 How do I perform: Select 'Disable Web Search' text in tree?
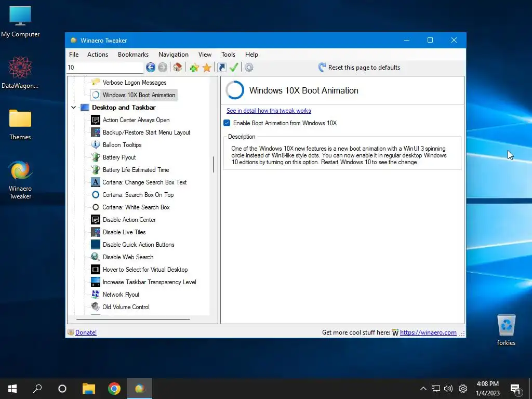coord(128,257)
